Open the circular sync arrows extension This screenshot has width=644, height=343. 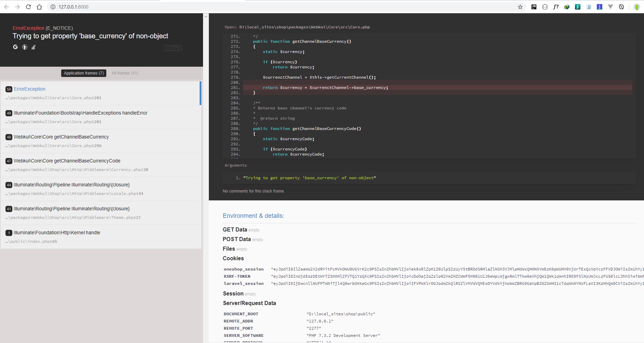click(x=621, y=7)
